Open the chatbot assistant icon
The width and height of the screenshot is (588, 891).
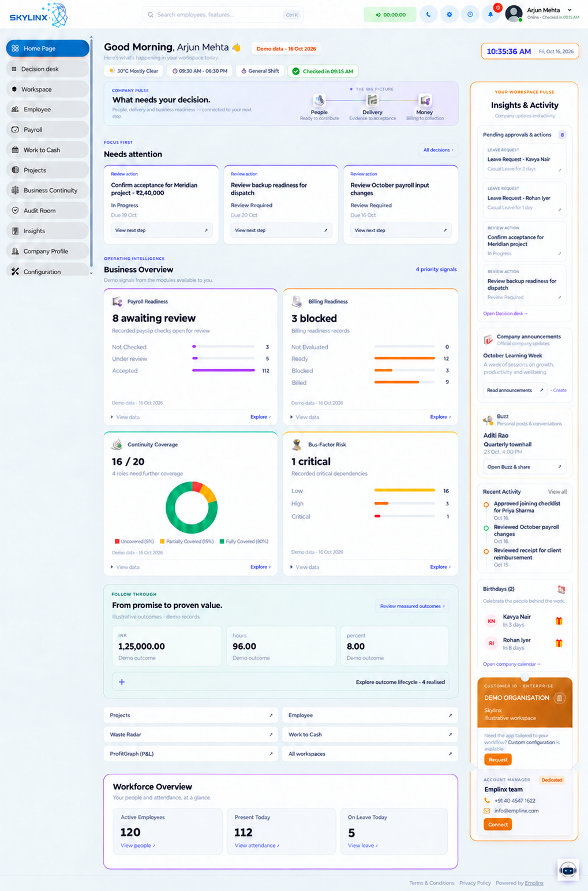pos(568,870)
